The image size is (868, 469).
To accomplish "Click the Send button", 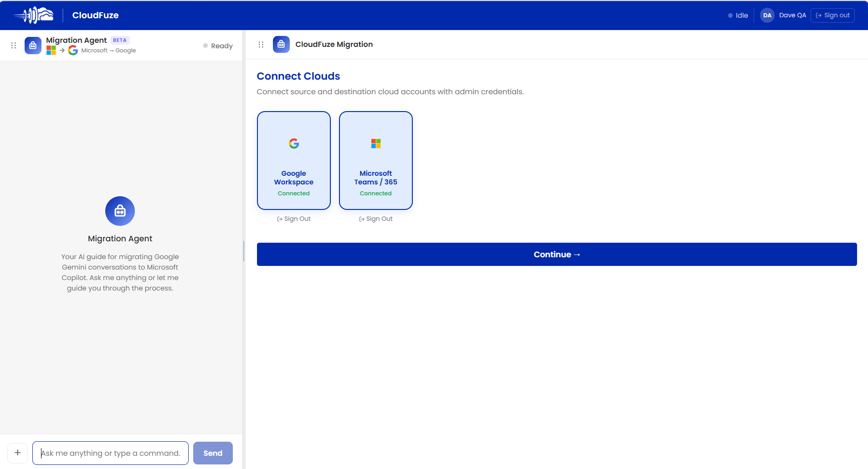I will pyautogui.click(x=213, y=453).
